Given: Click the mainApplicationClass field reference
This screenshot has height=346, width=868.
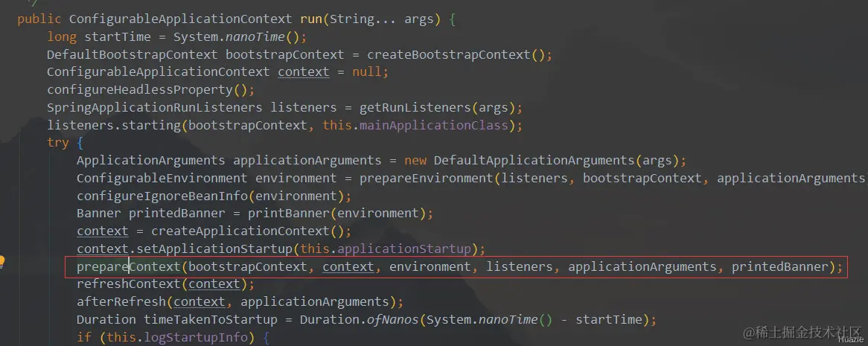Looking at the screenshot, I should (434, 125).
